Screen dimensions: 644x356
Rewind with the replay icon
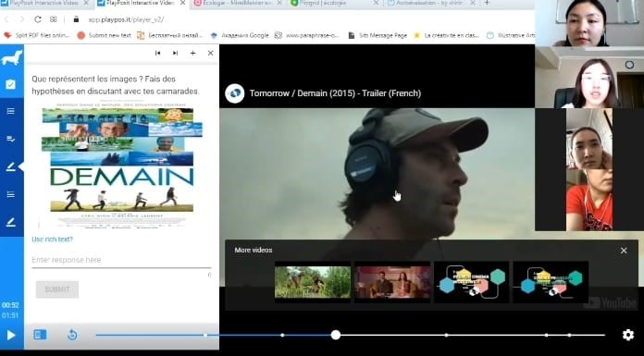[72, 335]
